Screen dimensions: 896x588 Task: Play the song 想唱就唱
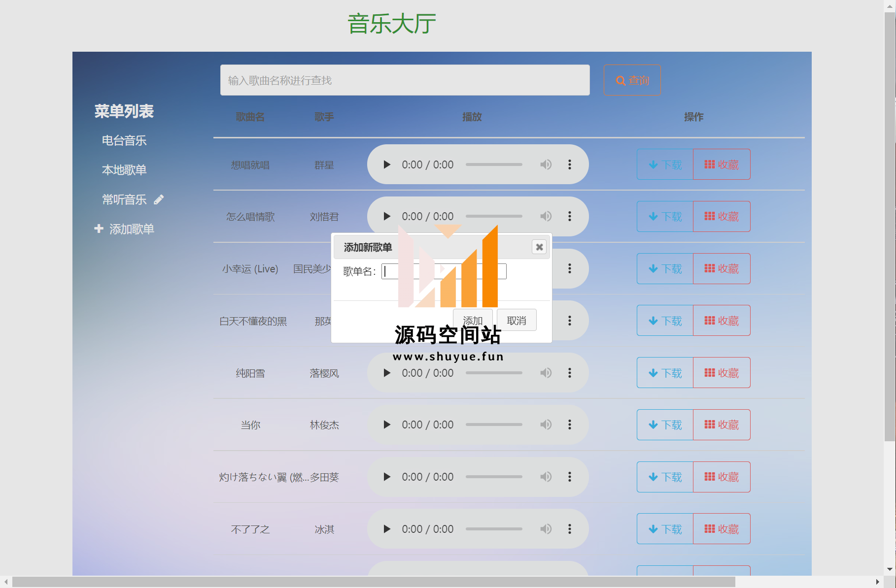pos(387,164)
